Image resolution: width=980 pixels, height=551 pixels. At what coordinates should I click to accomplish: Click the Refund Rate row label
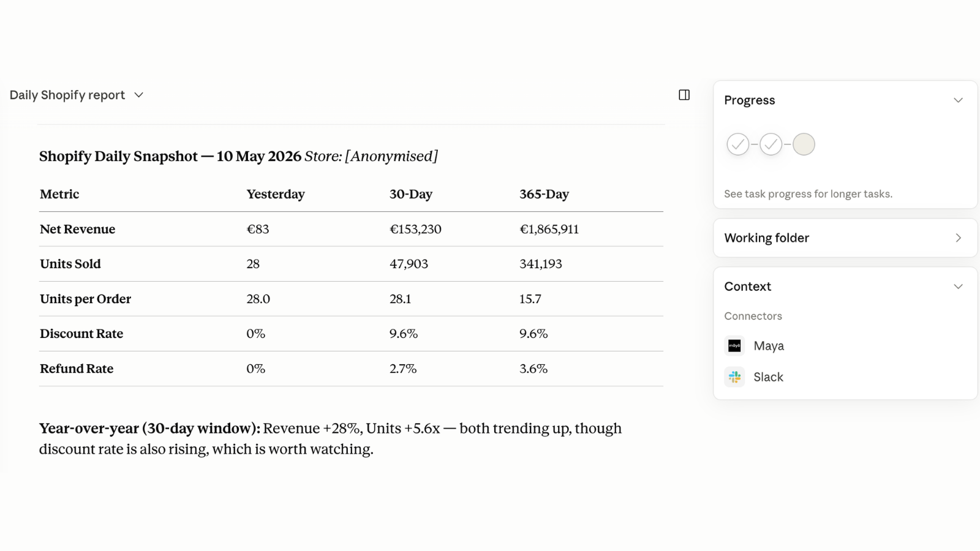point(77,369)
